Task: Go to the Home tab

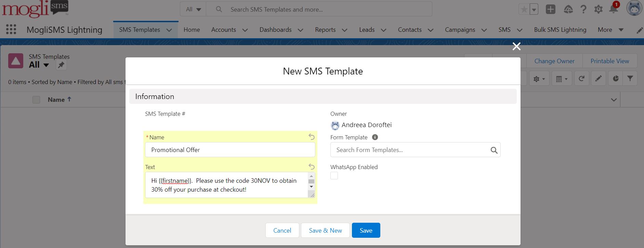Action: pyautogui.click(x=192, y=30)
